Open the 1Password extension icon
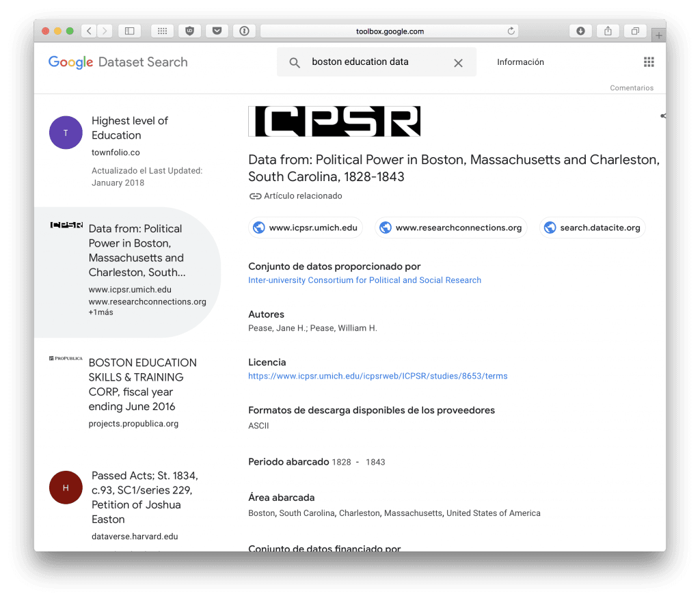The image size is (700, 600). [244, 31]
